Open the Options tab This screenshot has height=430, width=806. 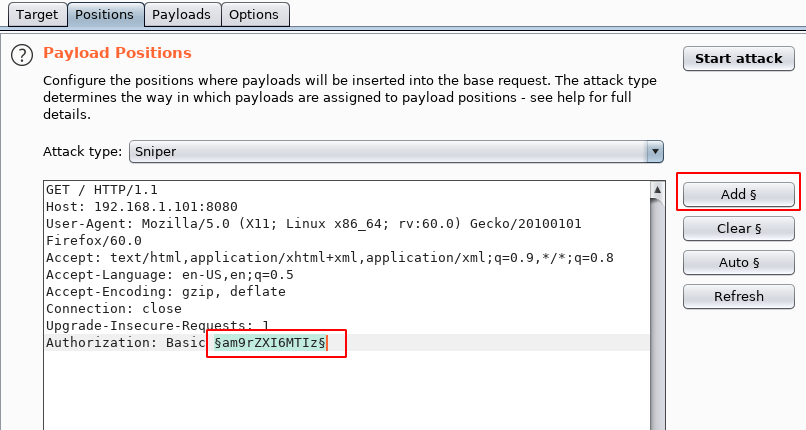254,14
